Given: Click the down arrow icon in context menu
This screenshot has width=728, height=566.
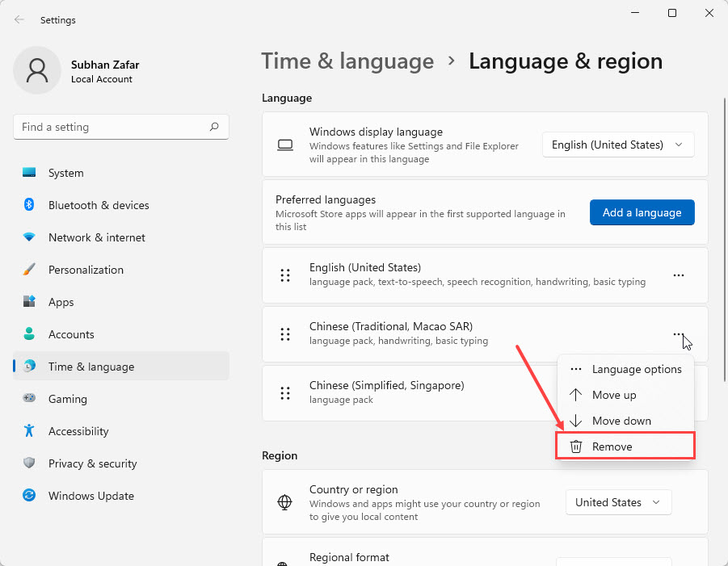Looking at the screenshot, I should [576, 421].
